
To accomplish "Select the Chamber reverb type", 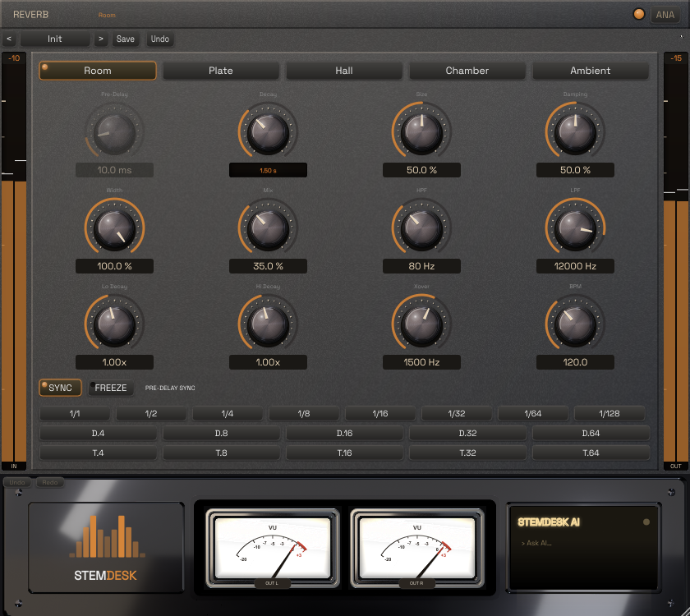I will pos(467,71).
